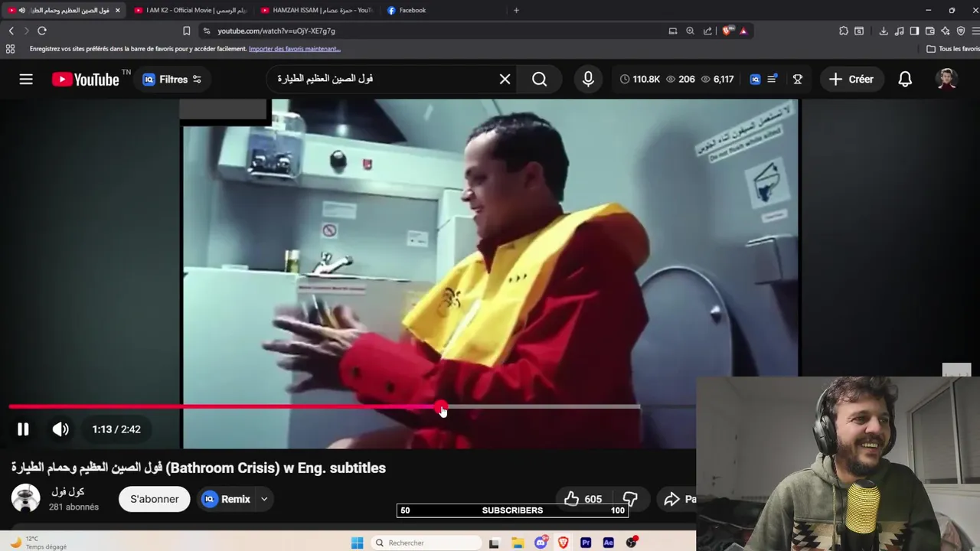Mute the video volume speaker

point(60,429)
